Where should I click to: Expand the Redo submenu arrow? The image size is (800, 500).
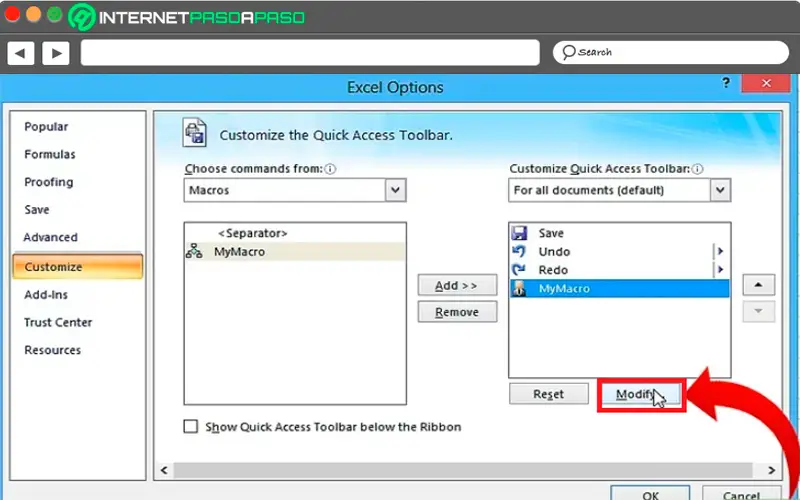720,269
